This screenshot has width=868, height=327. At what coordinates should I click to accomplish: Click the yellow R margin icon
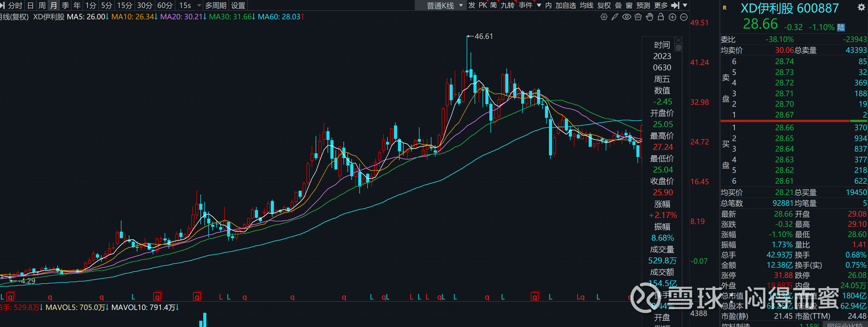[x=724, y=7]
